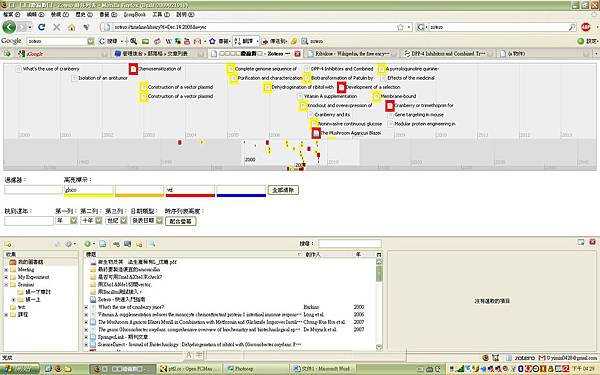Open the 年 first band dropdown
The width and height of the screenshot is (600, 375).
coord(67,220)
